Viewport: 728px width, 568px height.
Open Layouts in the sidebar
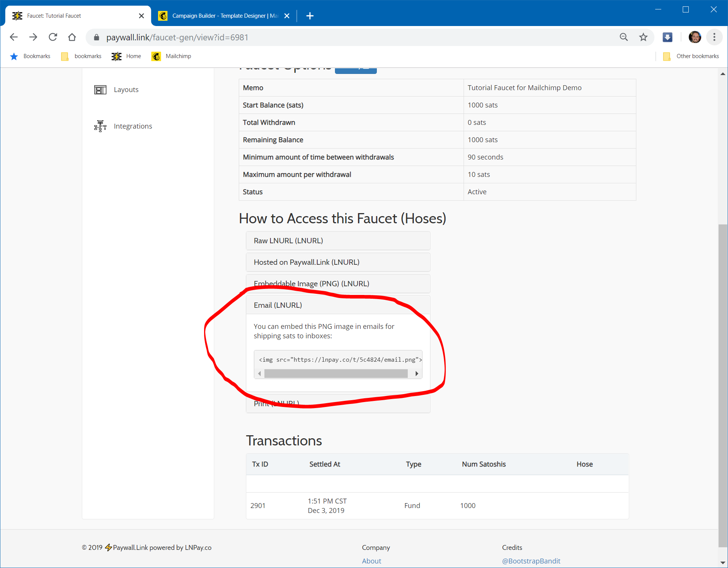[126, 90]
